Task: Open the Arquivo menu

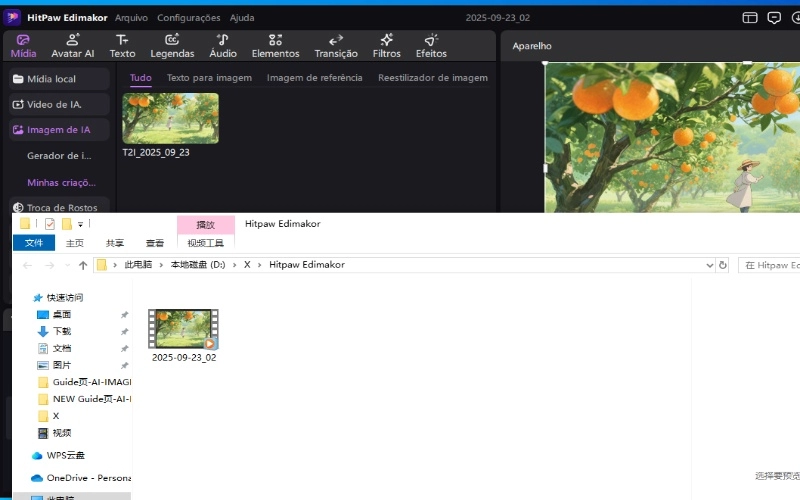Action: 131,18
